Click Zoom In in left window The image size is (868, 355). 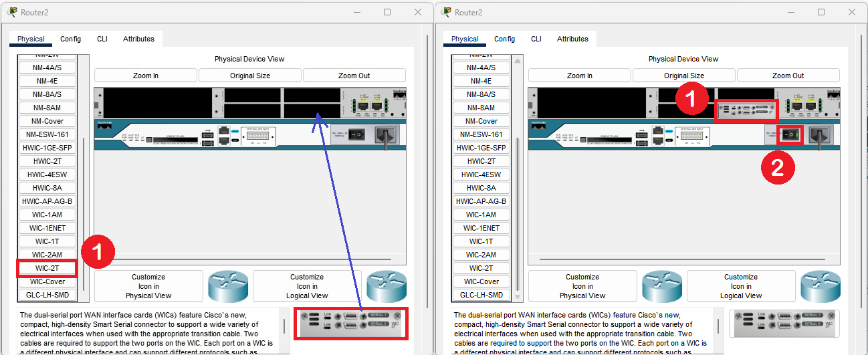click(x=146, y=76)
